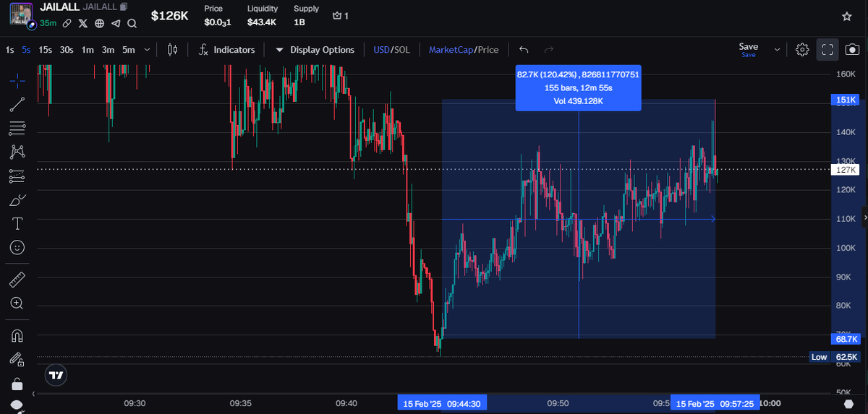The width and height of the screenshot is (868, 414).
Task: Select the trend line drawing tool
Action: point(17,104)
